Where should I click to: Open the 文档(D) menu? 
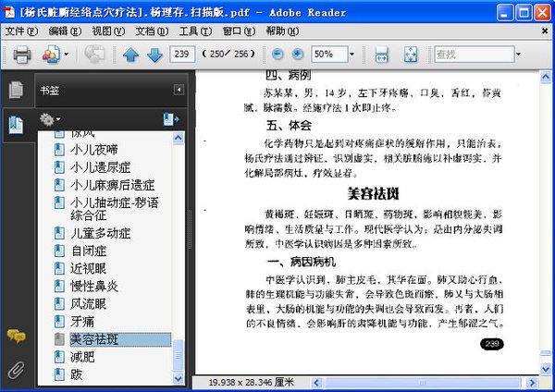pyautogui.click(x=152, y=31)
